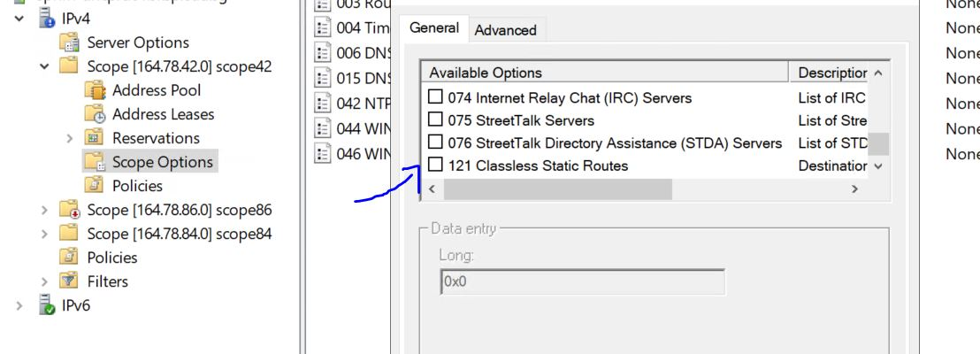This screenshot has height=354, width=980.
Task: Click the options list down scroll arrow
Action: pyautogui.click(x=878, y=166)
